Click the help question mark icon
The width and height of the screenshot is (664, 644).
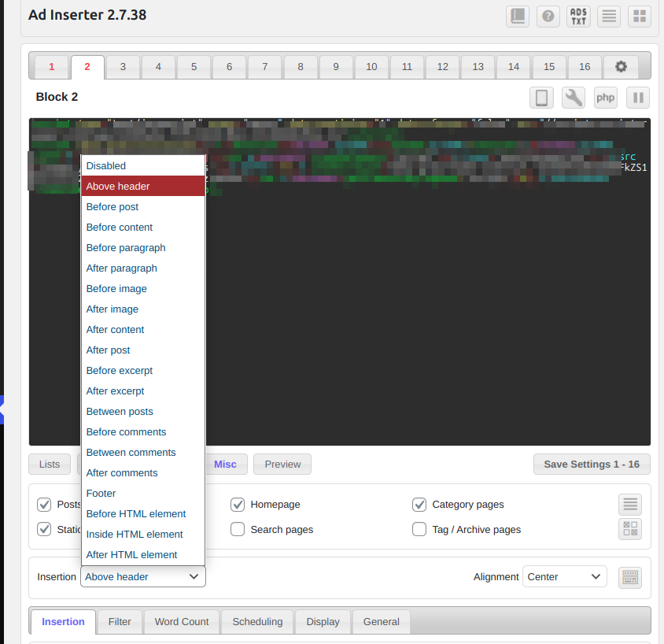point(548,17)
